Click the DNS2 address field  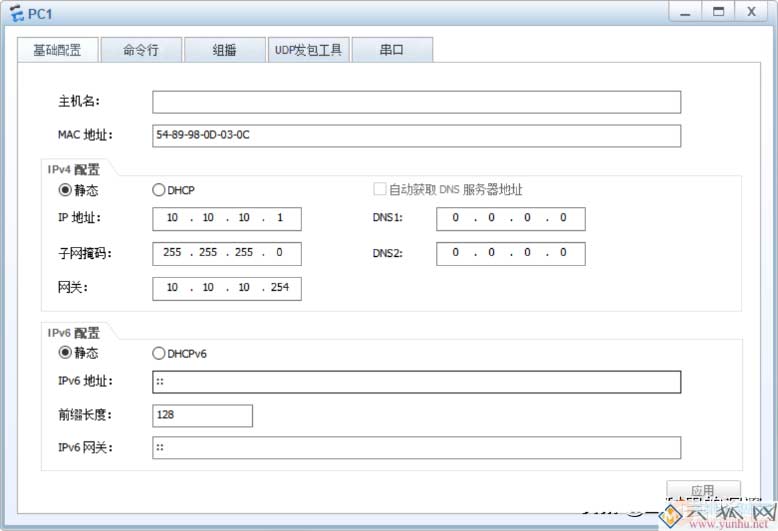pyautogui.click(x=510, y=253)
